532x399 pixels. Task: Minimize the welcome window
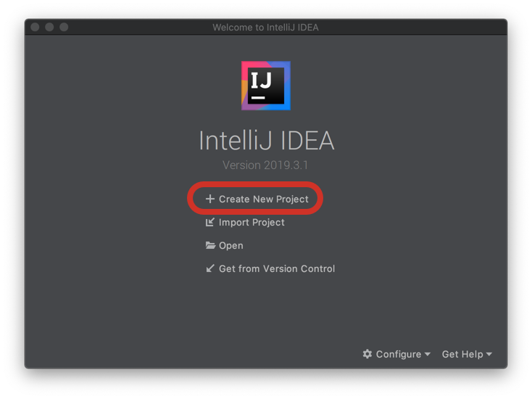click(49, 27)
